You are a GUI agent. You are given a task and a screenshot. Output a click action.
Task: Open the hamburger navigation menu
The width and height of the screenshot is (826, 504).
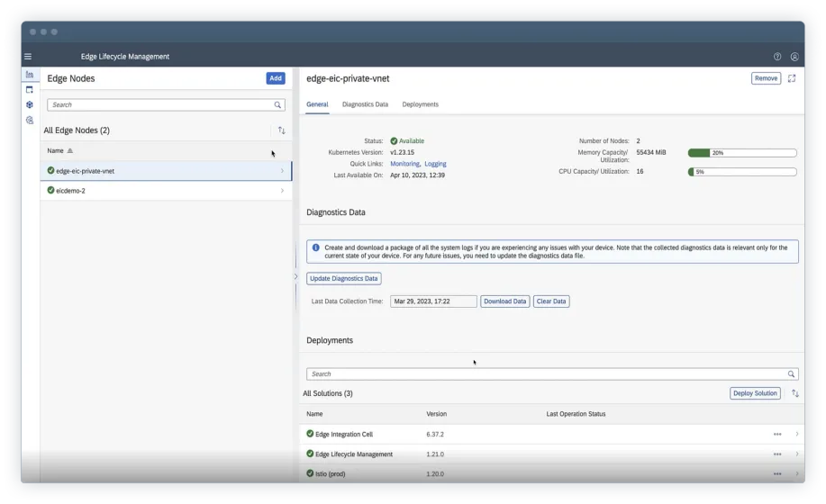(28, 57)
